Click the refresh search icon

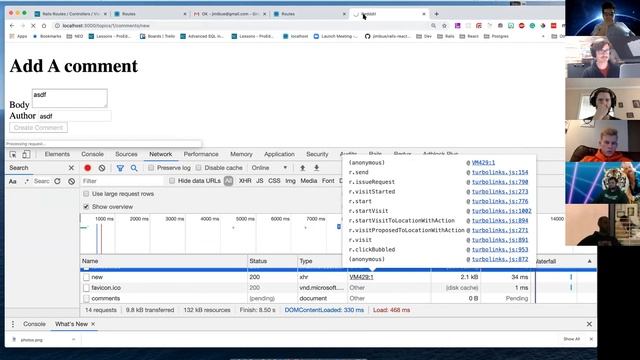pyautogui.click(x=57, y=181)
